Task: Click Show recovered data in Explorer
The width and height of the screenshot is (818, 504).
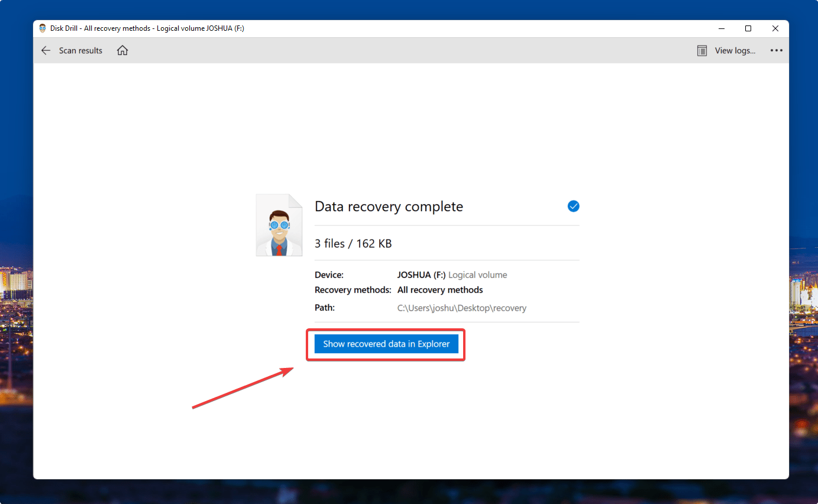Action: [x=386, y=344]
